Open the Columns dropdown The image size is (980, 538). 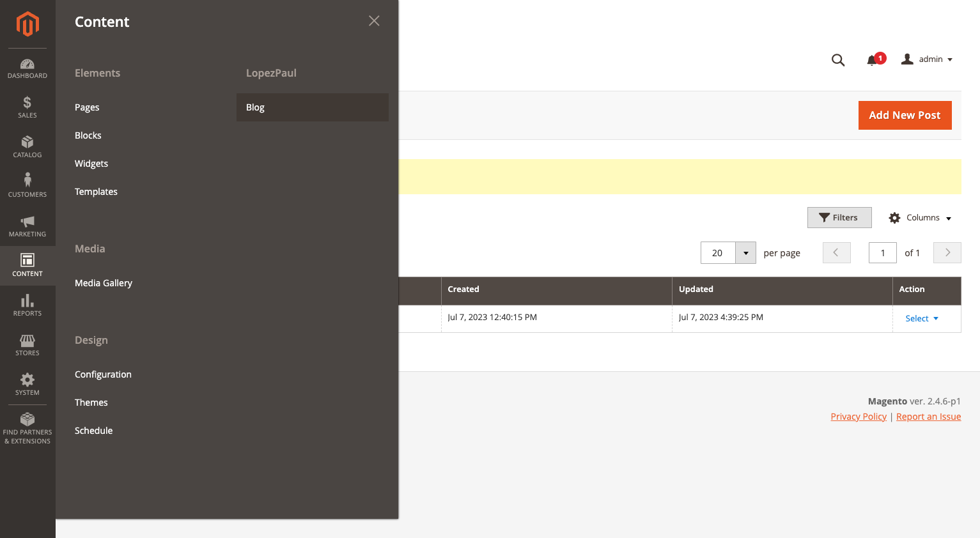coord(920,218)
